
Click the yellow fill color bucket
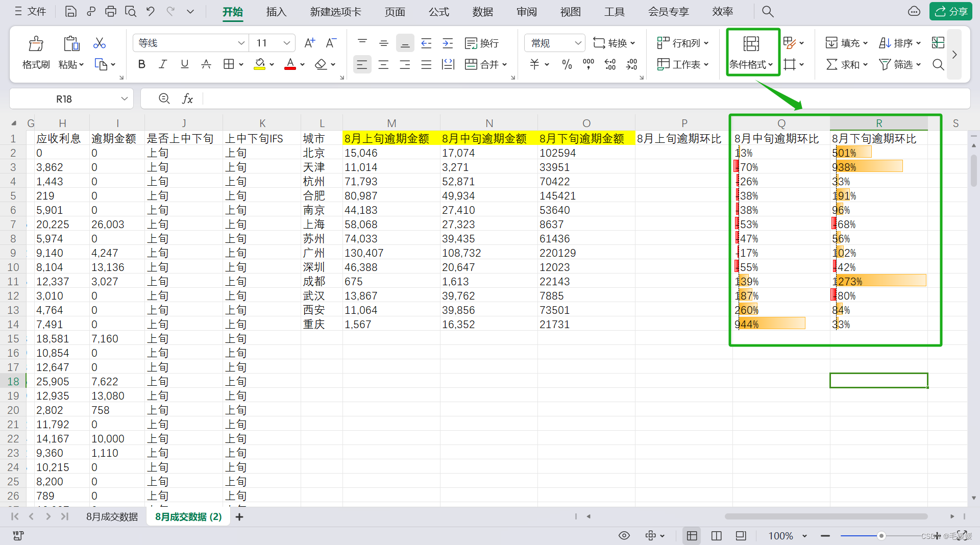point(260,64)
